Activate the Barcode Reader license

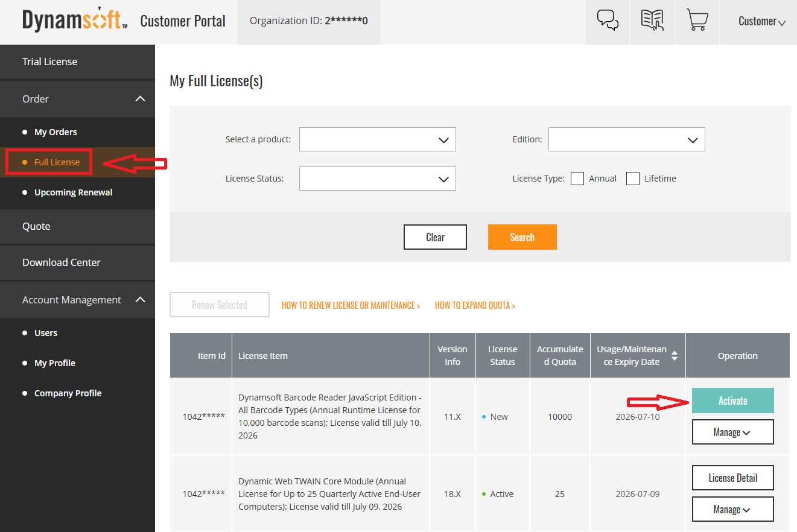tap(732, 401)
